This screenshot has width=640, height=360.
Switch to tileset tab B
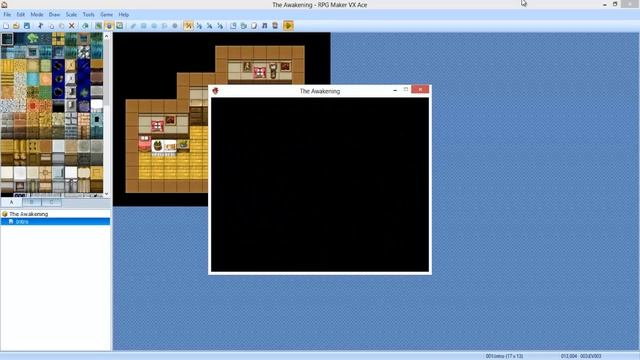click(31, 202)
